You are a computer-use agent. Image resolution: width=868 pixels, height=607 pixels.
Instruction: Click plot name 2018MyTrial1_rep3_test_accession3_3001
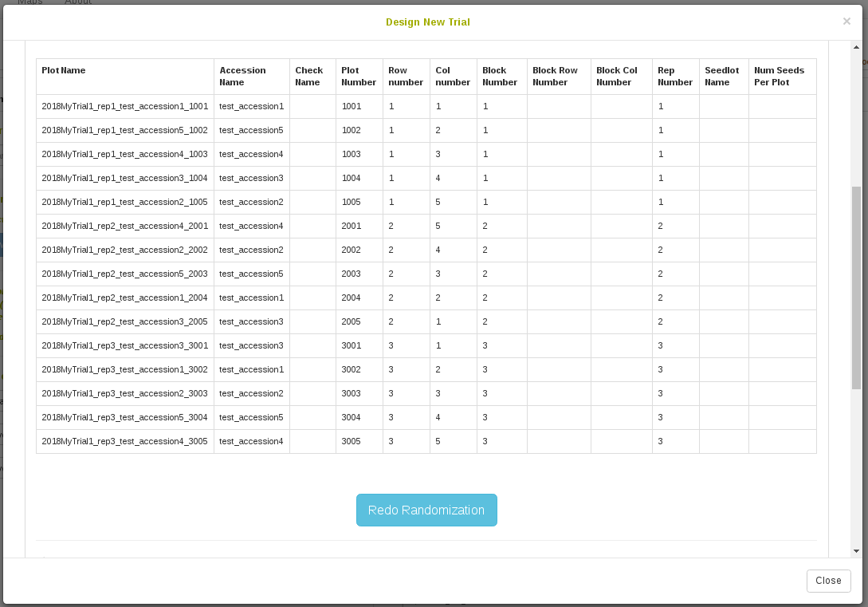125,345
